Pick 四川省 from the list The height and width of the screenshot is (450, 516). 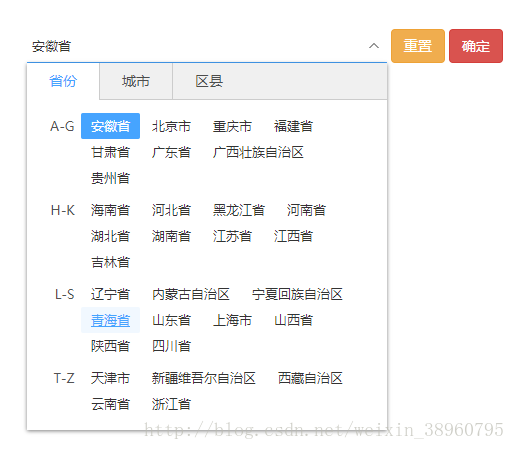[171, 346]
